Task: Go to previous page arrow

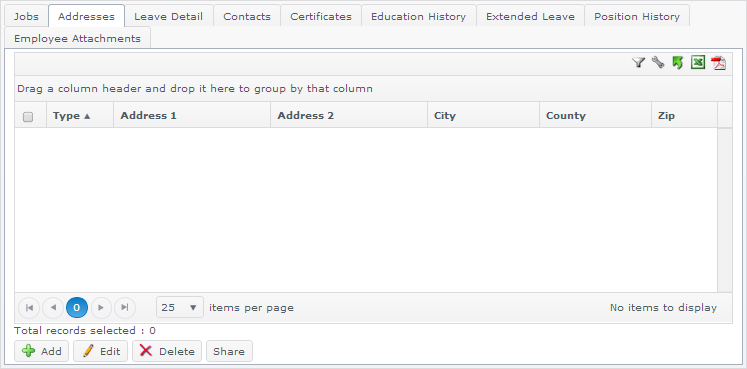Action: point(53,308)
